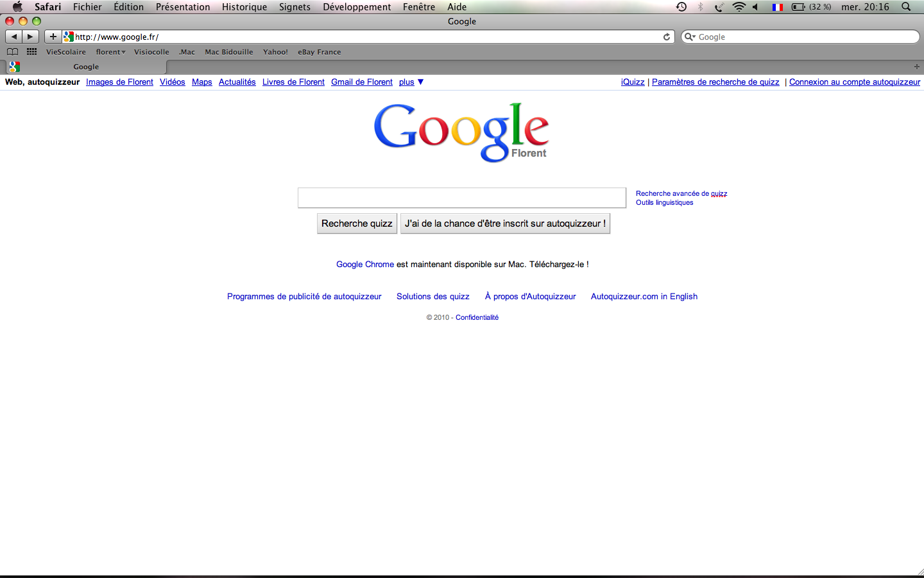
Task: Click the Time Machine menu bar icon
Action: pyautogui.click(x=681, y=7)
